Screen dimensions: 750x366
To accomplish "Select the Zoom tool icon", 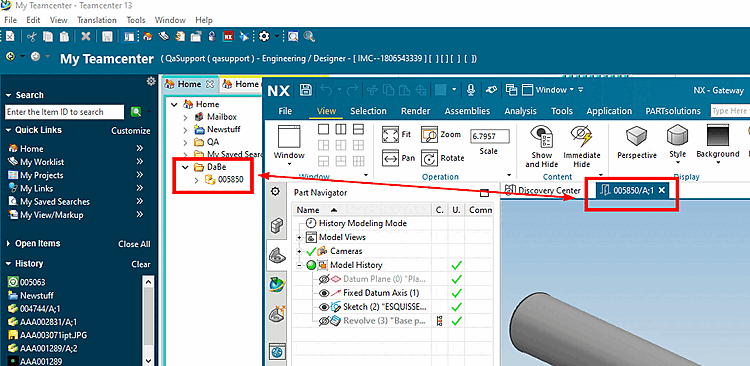I will [x=430, y=135].
